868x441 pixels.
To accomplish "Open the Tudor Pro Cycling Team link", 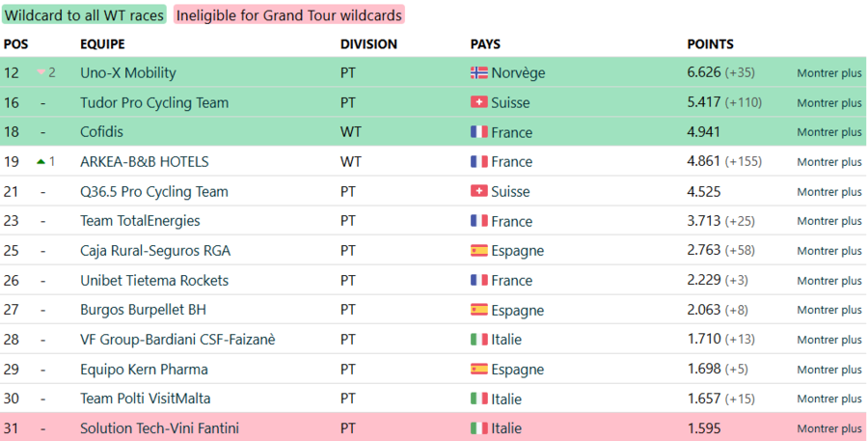I will point(154,102).
